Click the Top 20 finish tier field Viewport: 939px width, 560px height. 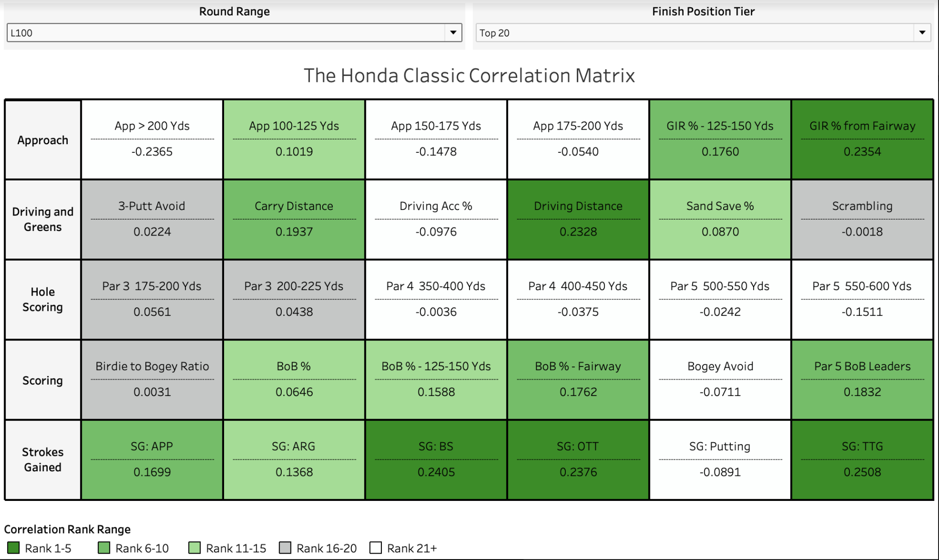click(704, 33)
